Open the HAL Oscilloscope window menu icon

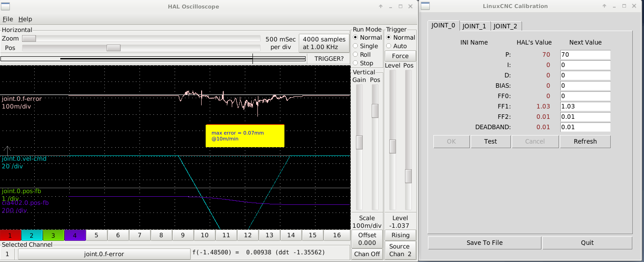(x=6, y=6)
